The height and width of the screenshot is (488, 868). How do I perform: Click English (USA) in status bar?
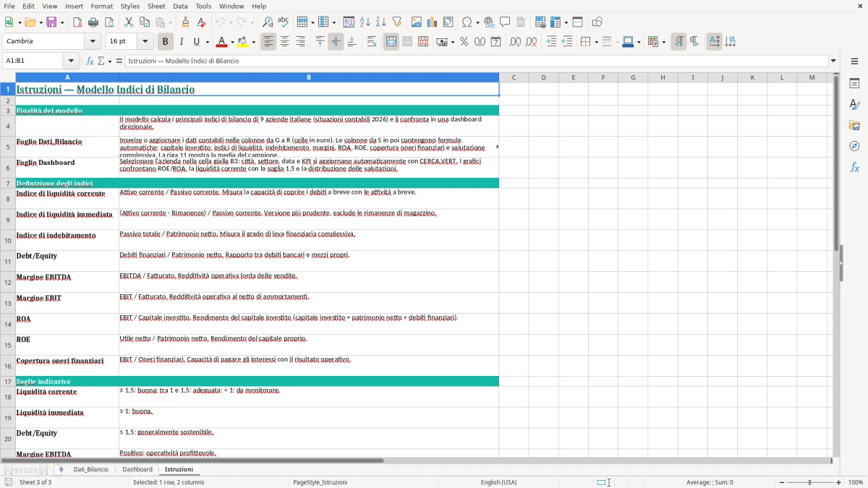click(x=498, y=482)
